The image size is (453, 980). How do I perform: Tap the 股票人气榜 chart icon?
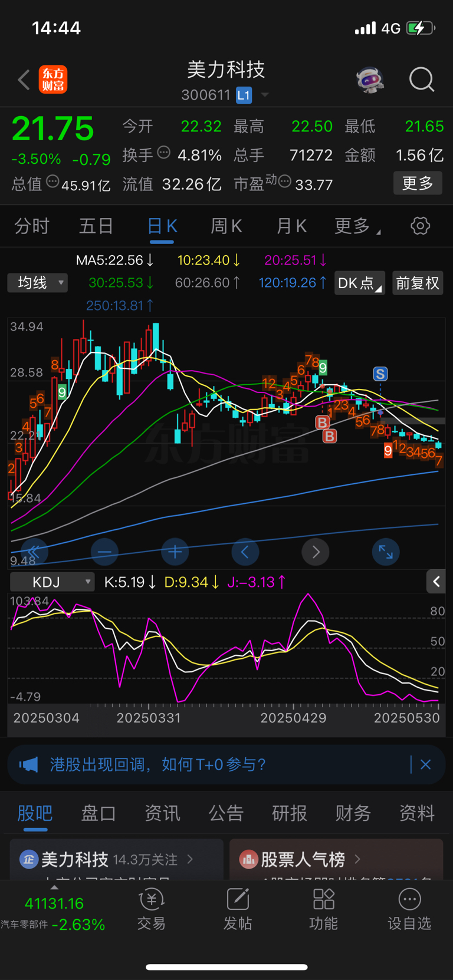[x=248, y=860]
